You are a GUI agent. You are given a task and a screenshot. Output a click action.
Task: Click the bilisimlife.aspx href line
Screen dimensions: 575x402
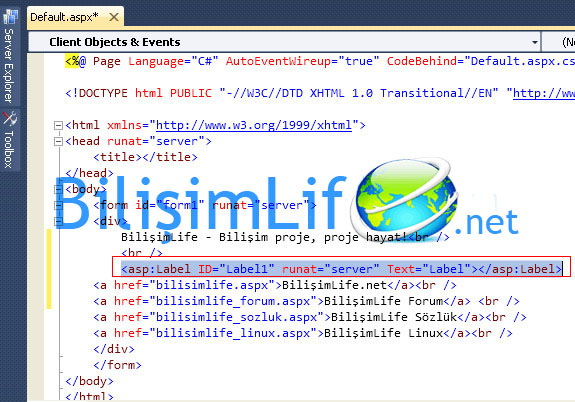(275, 285)
